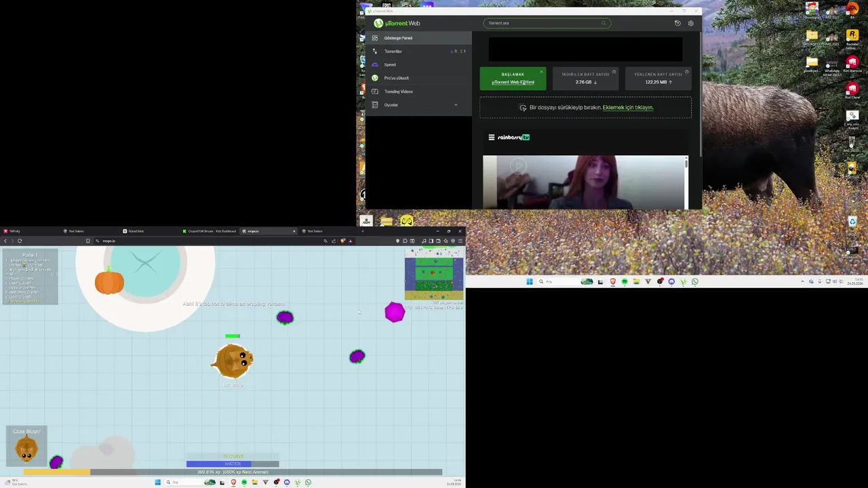Viewport: 868px width, 488px height.
Task: Open uTorrent from the right taskbar
Action: (684, 281)
